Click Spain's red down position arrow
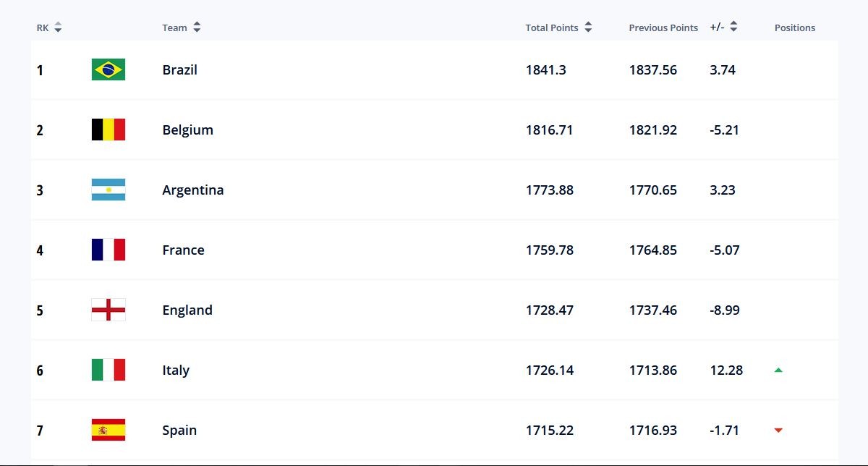868x466 pixels. point(778,431)
